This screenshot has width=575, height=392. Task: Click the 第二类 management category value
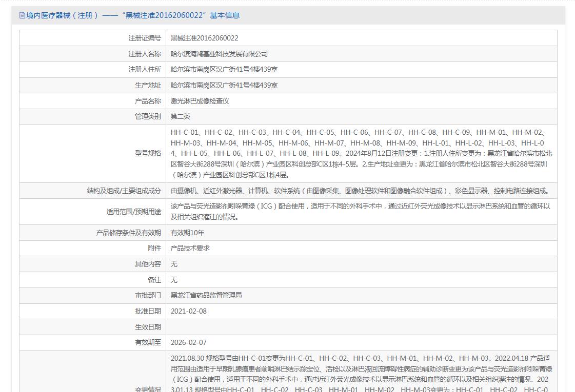(x=180, y=116)
